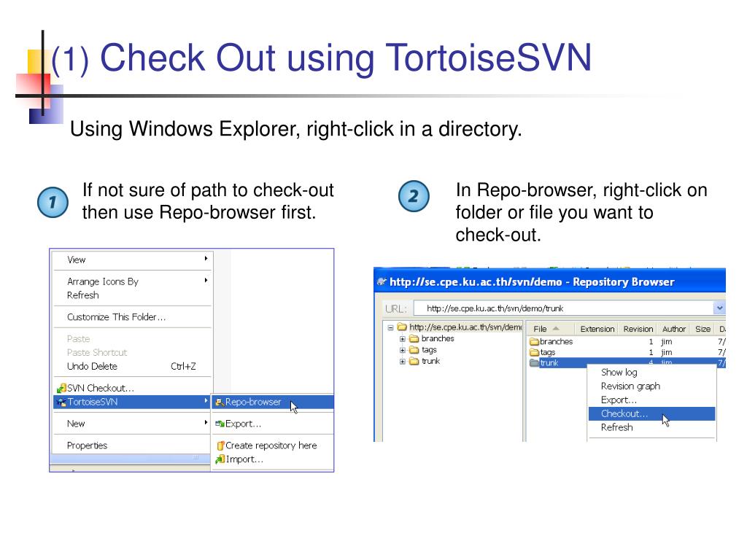The height and width of the screenshot is (560, 747).
Task: Sort by the File column header
Action: pos(550,329)
